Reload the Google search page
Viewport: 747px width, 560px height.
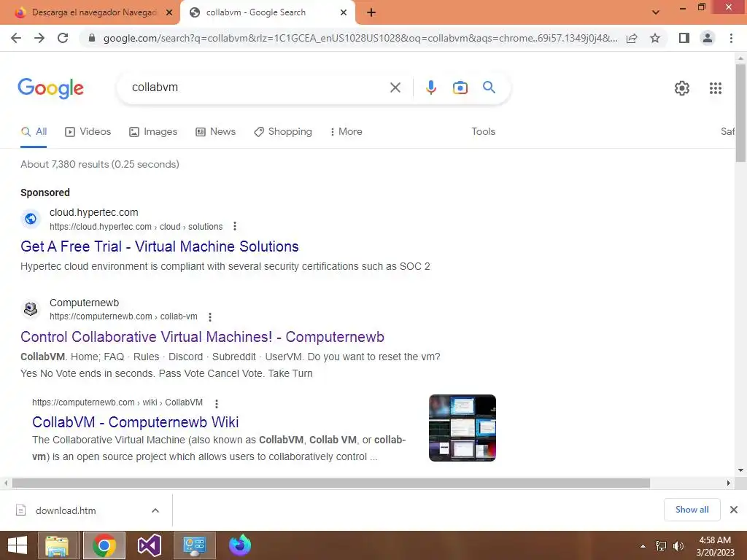63,38
